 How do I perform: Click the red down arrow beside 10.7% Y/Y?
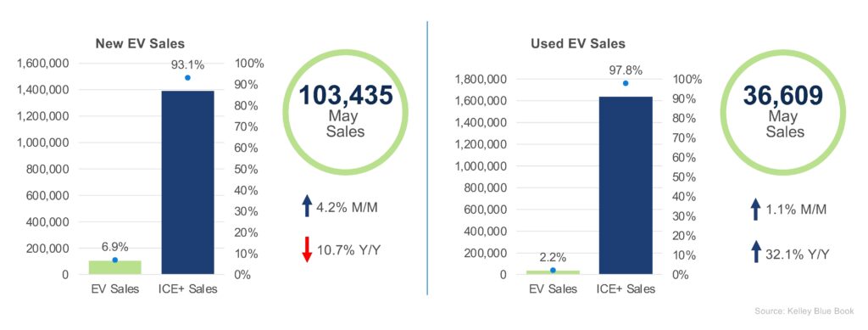pyautogui.click(x=307, y=249)
